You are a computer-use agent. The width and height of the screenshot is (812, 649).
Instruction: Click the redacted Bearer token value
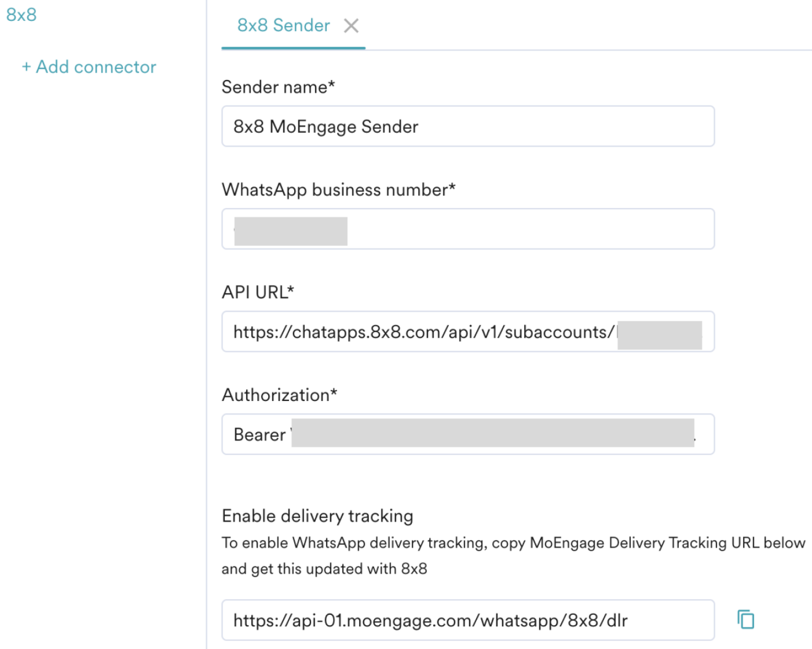coord(492,433)
